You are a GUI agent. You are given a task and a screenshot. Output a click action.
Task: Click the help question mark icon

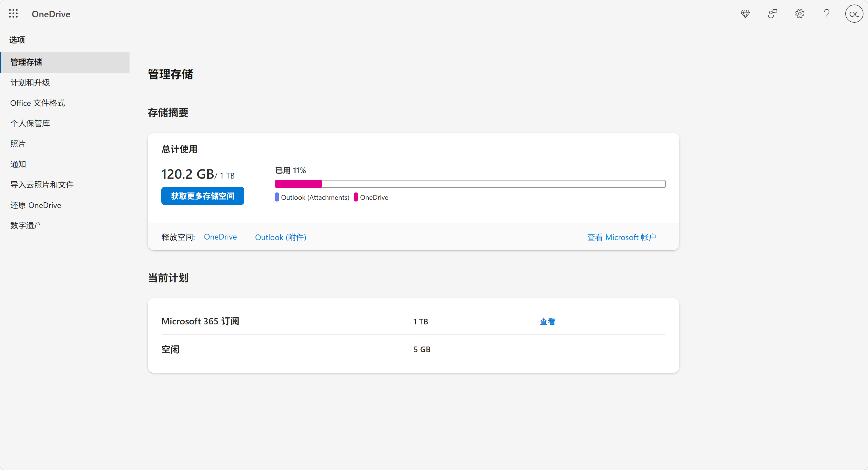pyautogui.click(x=827, y=14)
